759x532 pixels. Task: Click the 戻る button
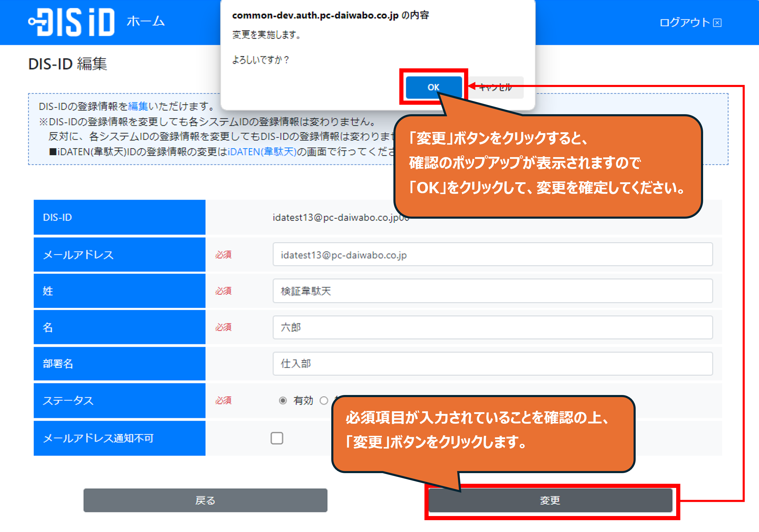(205, 500)
